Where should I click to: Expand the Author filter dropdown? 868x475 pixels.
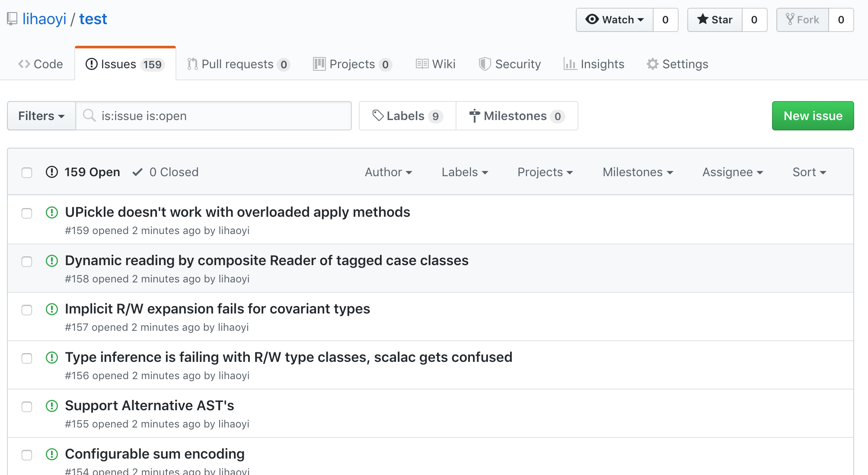pos(388,172)
